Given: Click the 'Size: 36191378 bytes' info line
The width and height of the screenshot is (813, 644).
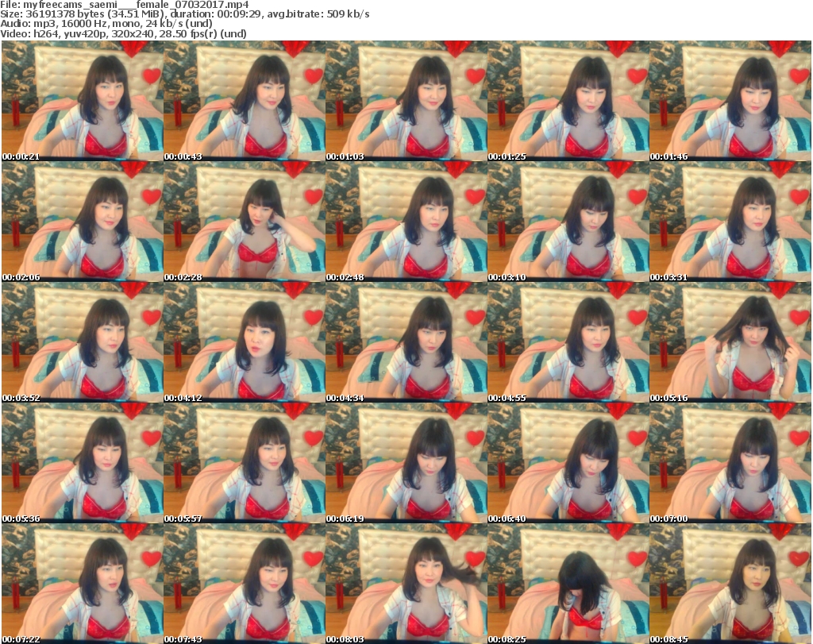Looking at the screenshot, I should tap(184, 14).
